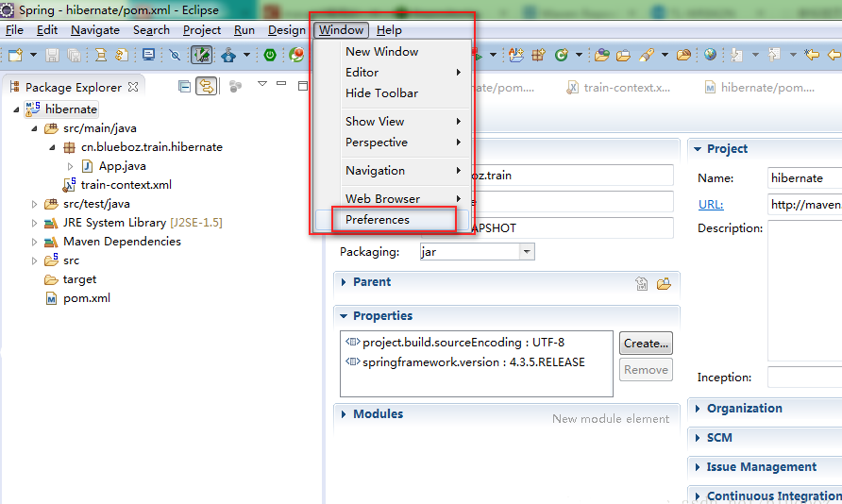Screen dimensions: 842x504
Task: Click Hide Toolbar in the Window menu
Action: pyautogui.click(x=392, y=93)
